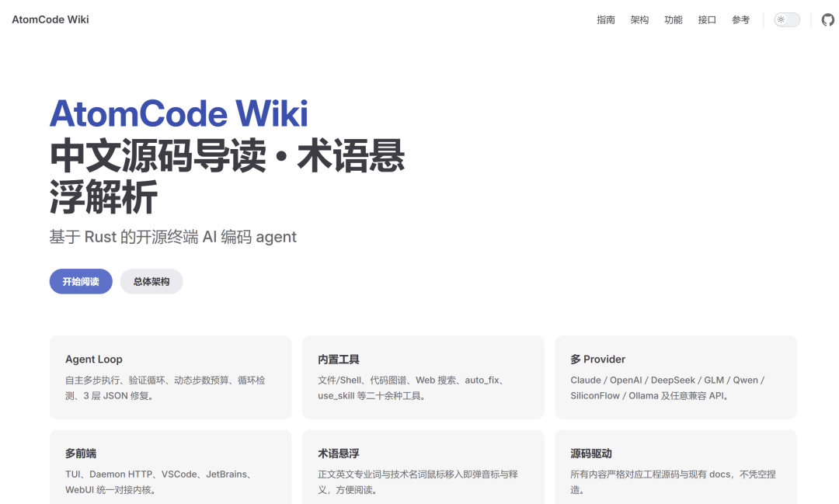Toggle the light/dark theme switch
Screen dimensions: 839x504
pos(786,19)
